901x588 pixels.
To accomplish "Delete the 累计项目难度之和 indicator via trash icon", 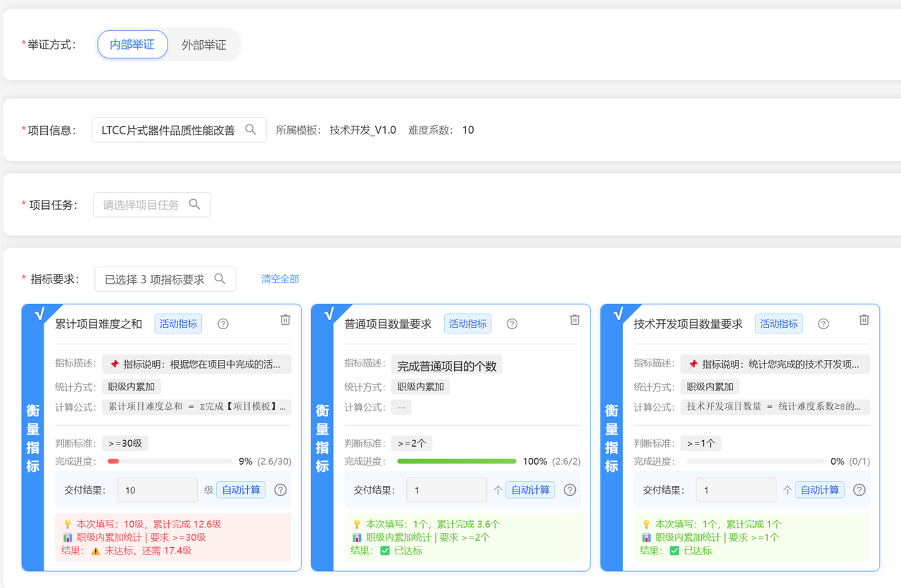I will 284,319.
